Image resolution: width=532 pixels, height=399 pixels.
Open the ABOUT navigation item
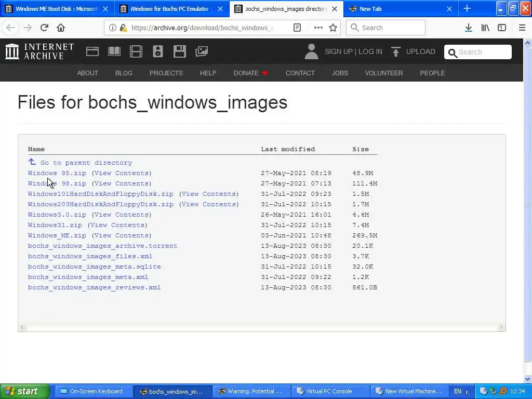(x=87, y=73)
